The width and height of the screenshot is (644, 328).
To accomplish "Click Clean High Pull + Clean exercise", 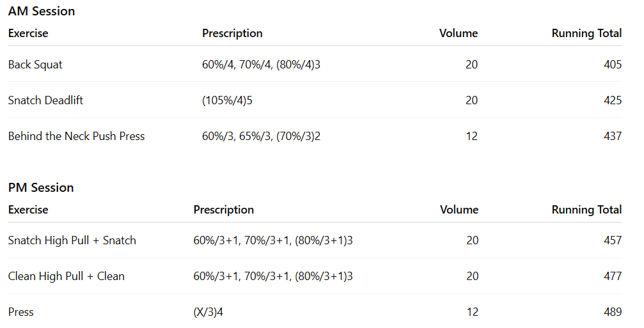I will (x=66, y=276).
